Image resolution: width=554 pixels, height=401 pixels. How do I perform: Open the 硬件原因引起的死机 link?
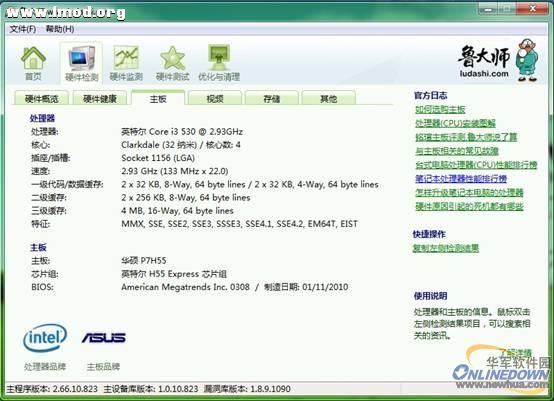(x=469, y=206)
